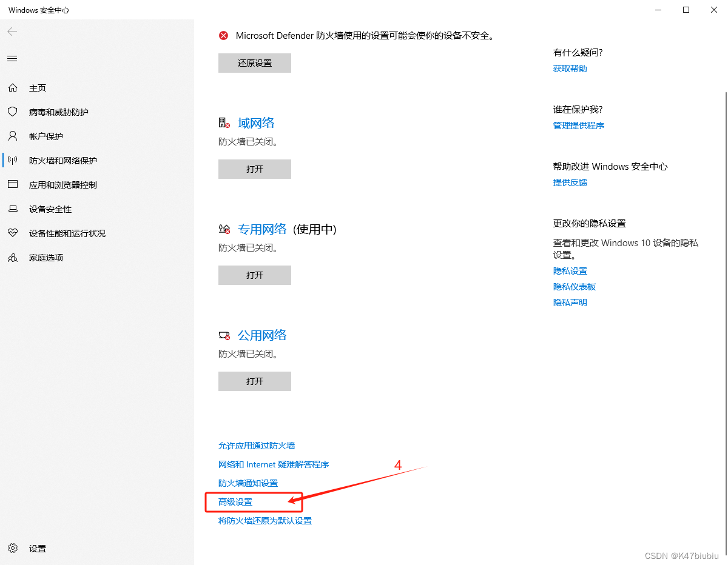The height and width of the screenshot is (565, 728).
Task: Click the red error icon beside Defender warning
Action: pyautogui.click(x=224, y=36)
